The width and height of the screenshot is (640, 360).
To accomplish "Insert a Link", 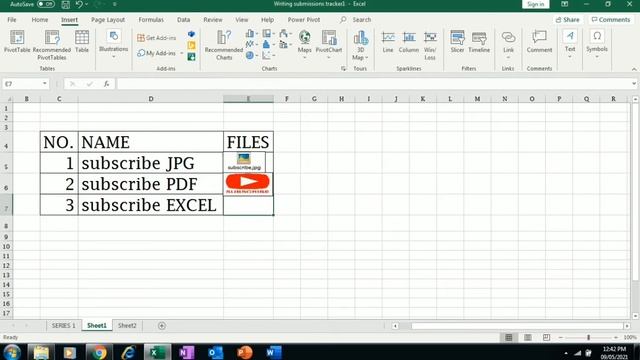I will point(508,44).
